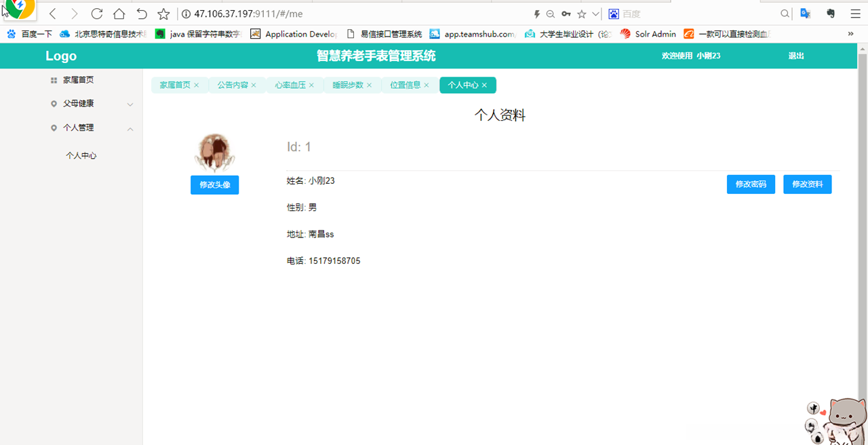The image size is (868, 445).
Task: Click the pin icon beside 个人管理
Action: (x=56, y=128)
